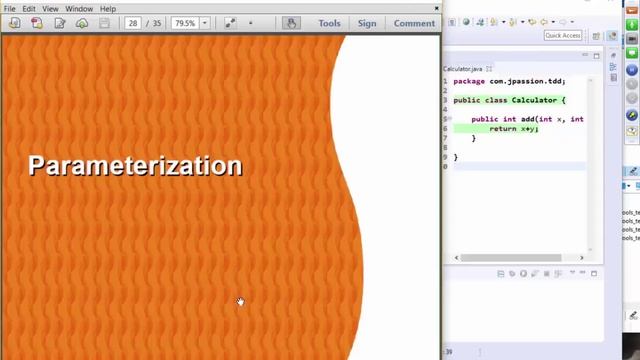Click the Parameterization slide title
Screen dimensions: 640x360
pos(135,165)
